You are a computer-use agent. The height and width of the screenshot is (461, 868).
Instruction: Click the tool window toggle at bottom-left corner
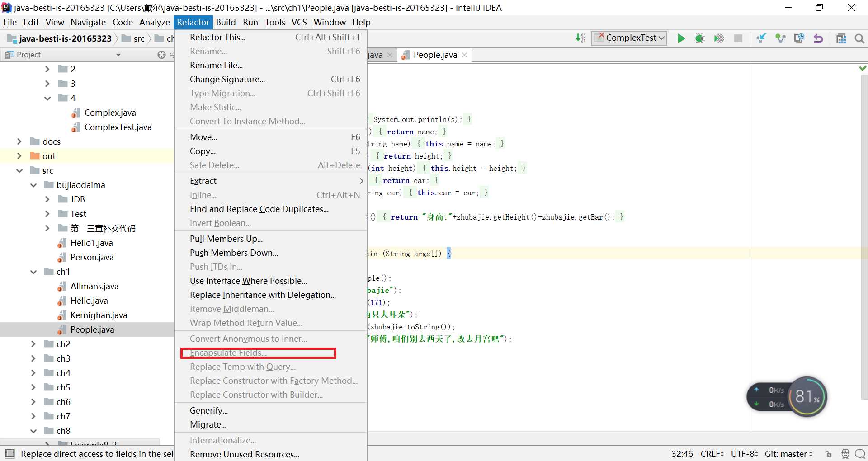pos(10,453)
